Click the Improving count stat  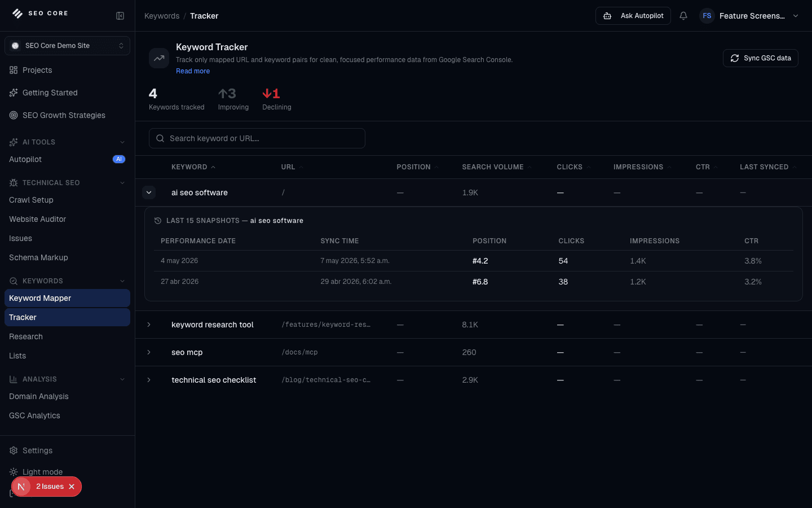[x=233, y=99]
